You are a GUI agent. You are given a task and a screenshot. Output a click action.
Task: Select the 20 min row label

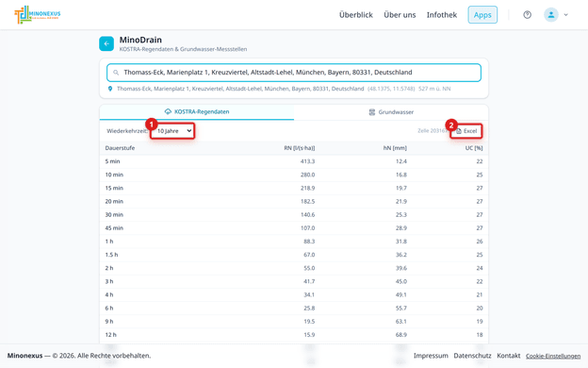pos(114,201)
